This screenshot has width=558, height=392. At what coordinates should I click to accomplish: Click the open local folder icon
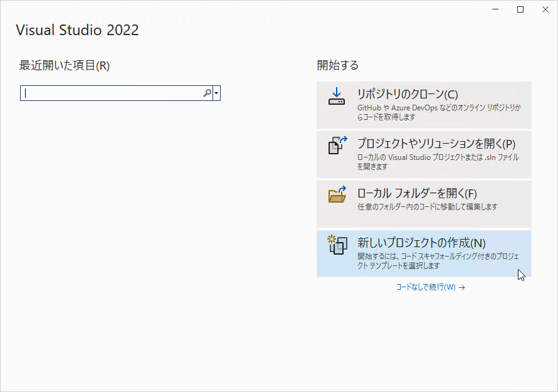337,194
